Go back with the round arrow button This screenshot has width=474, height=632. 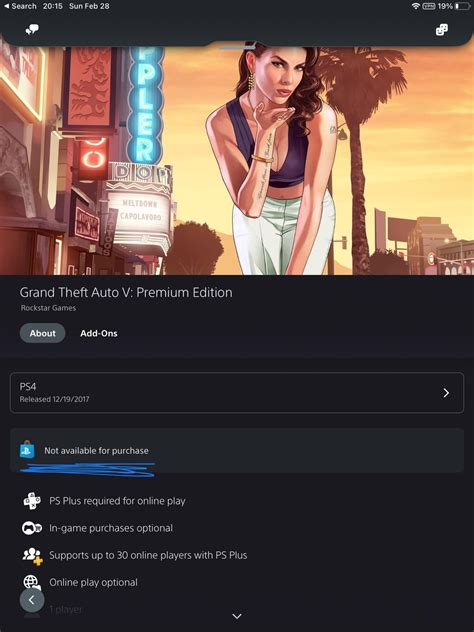coord(32,600)
